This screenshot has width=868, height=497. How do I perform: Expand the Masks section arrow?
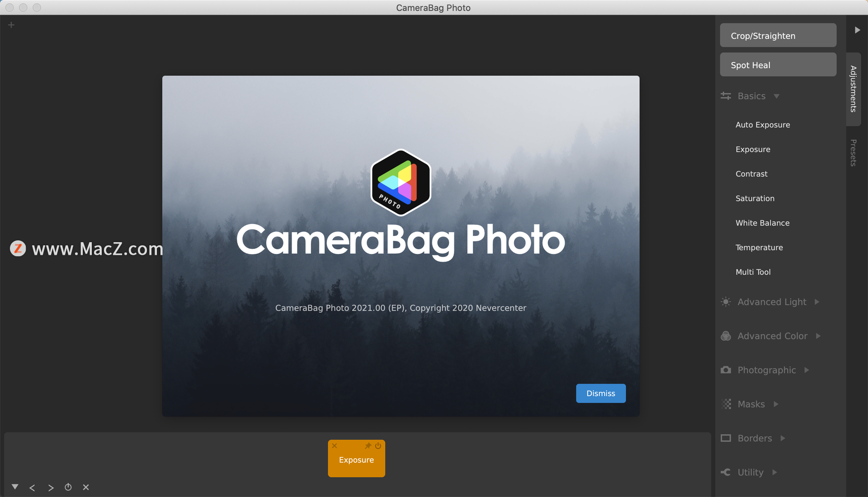tap(776, 404)
